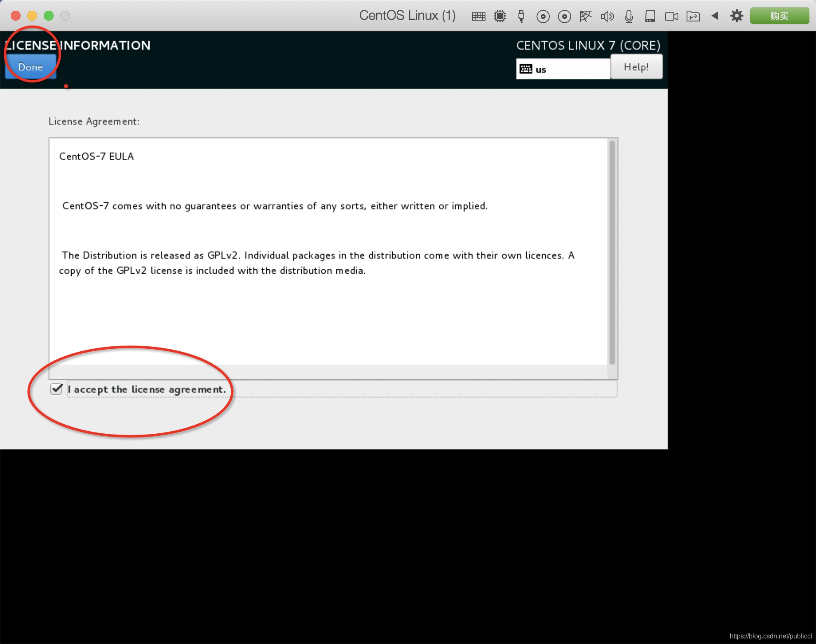Click the disc icon beside the network icon
The height and width of the screenshot is (644, 816).
pos(564,16)
